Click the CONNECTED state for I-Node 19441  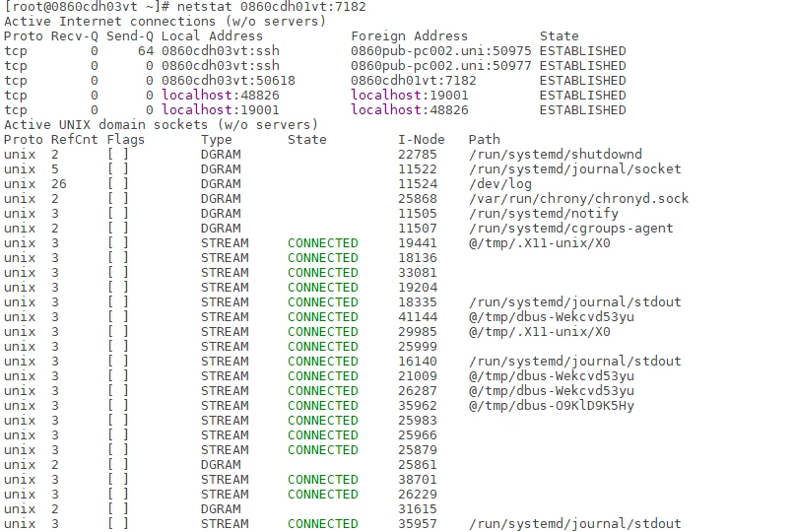(323, 242)
